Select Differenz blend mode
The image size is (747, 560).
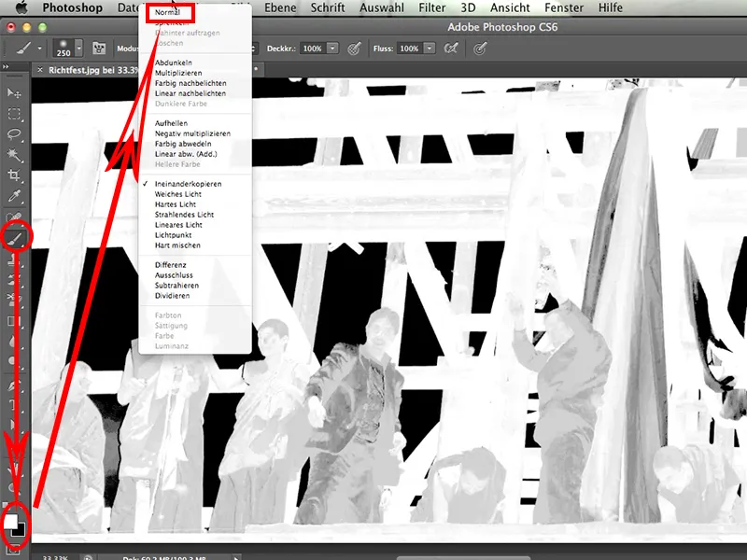pyautogui.click(x=170, y=265)
